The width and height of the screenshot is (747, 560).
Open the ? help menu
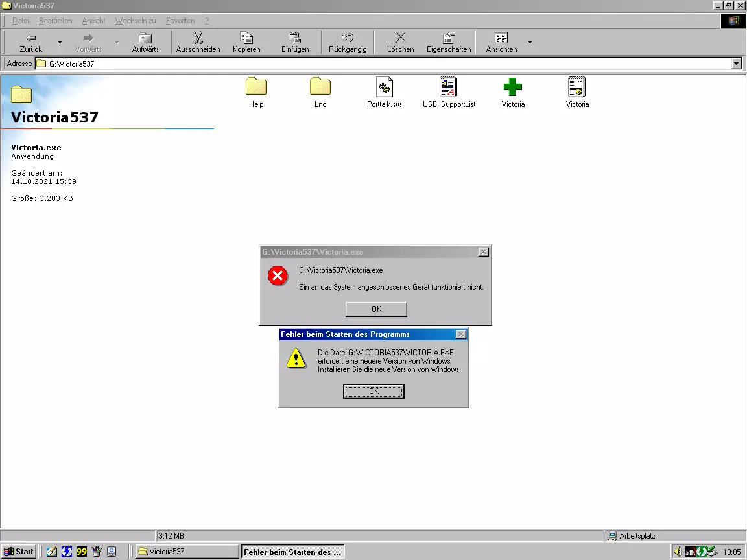pos(207,21)
